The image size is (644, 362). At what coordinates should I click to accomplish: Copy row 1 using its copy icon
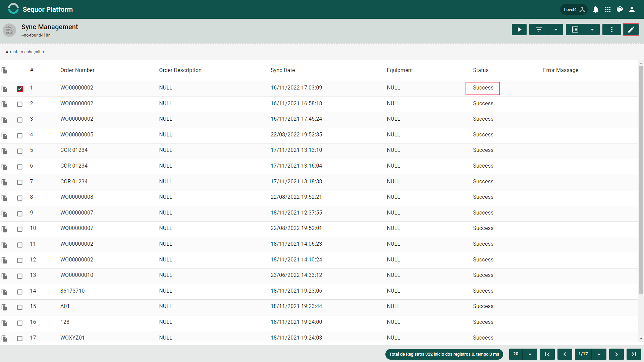point(4,89)
